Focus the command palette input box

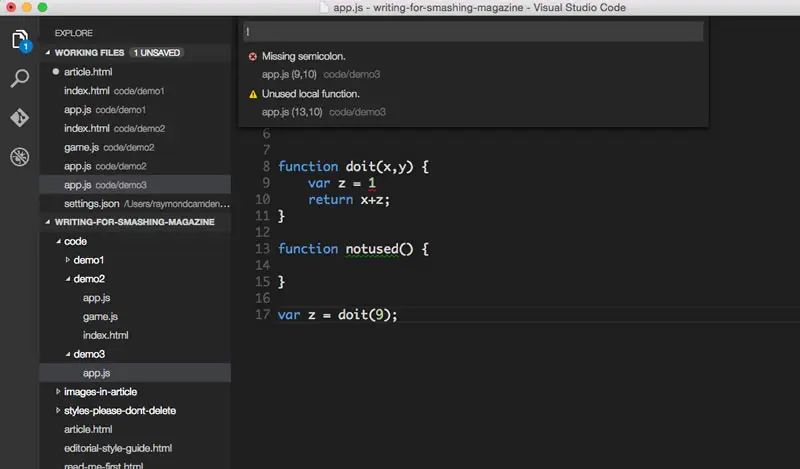coord(473,32)
